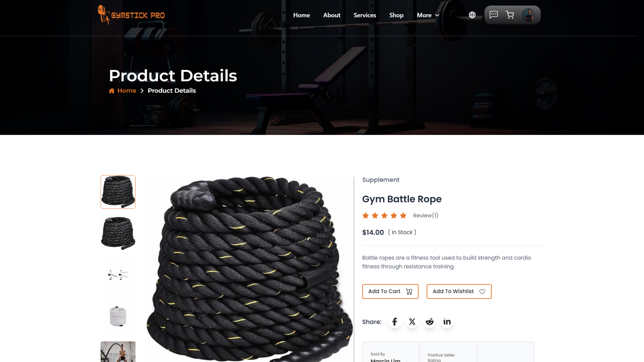Go to the Services page

tap(365, 15)
